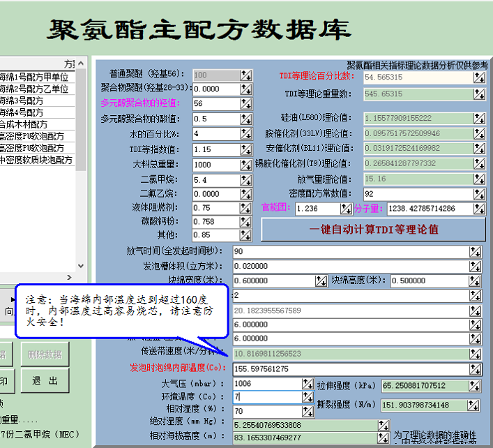The width and height of the screenshot is (493, 448).
Task: Click stepper icon beside 大料总重量 field
Action: point(246,165)
